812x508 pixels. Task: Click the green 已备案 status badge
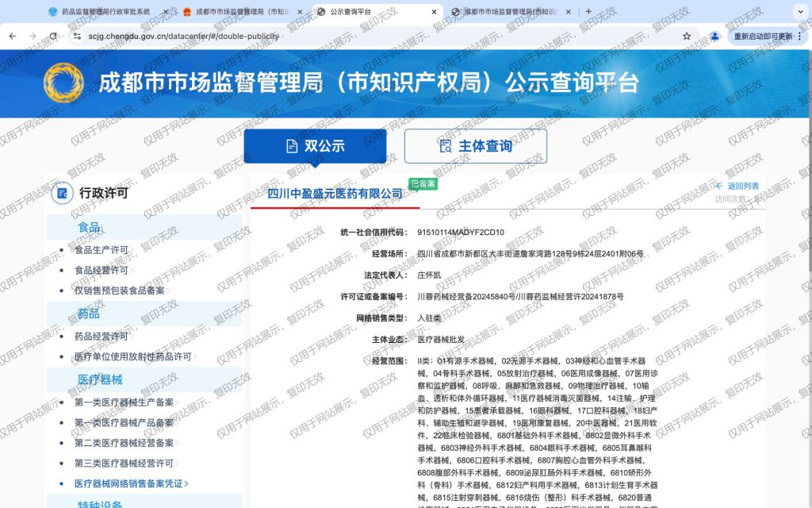coord(423,183)
